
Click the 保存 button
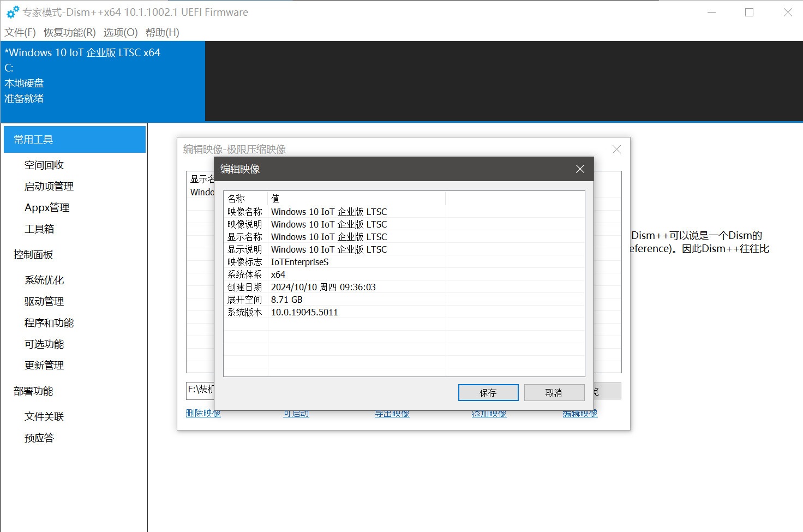click(488, 392)
